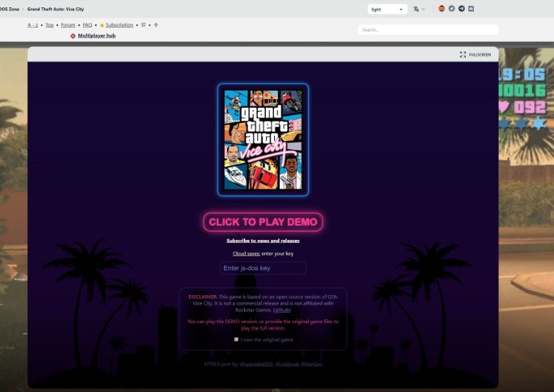This screenshot has width=554, height=392.
Task: Open the FAQ link
Action: (87, 25)
